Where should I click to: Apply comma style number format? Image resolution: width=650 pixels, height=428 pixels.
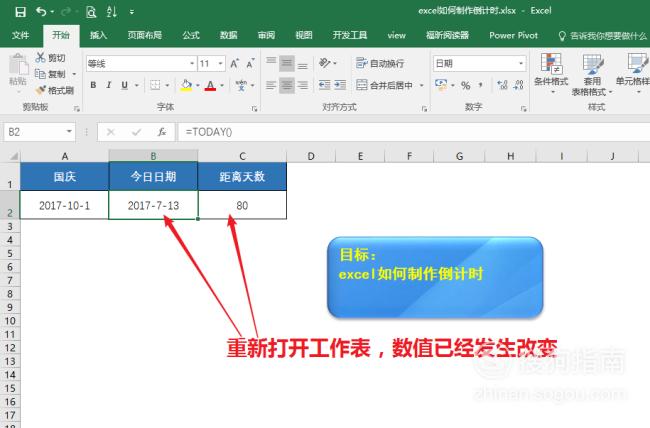pyautogui.click(x=480, y=85)
